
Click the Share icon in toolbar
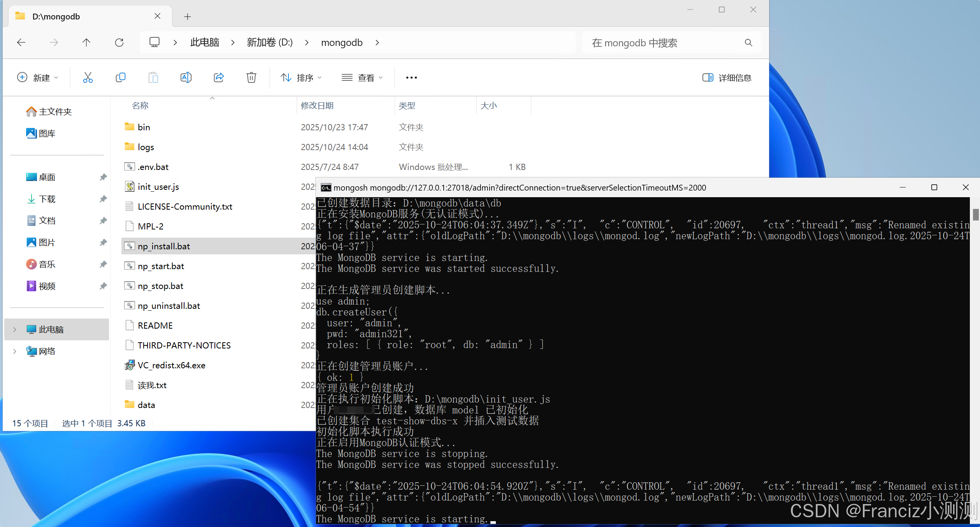pos(219,78)
